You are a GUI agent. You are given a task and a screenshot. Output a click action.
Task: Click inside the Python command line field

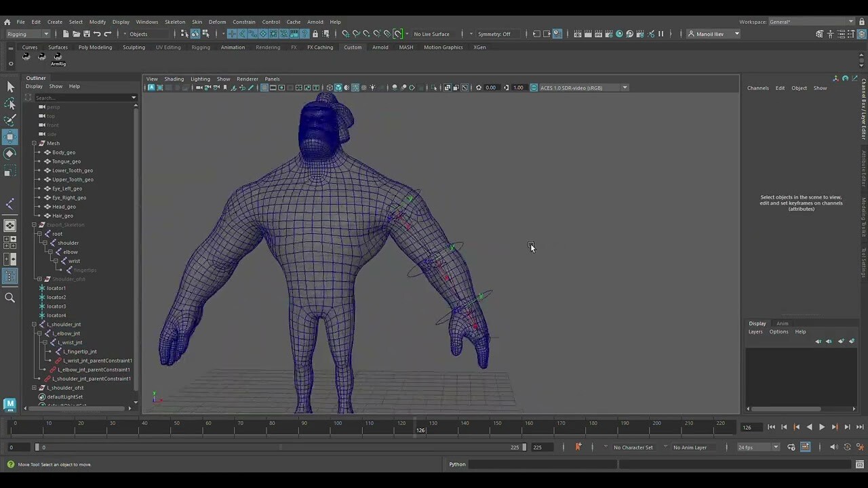pyautogui.click(x=542, y=464)
